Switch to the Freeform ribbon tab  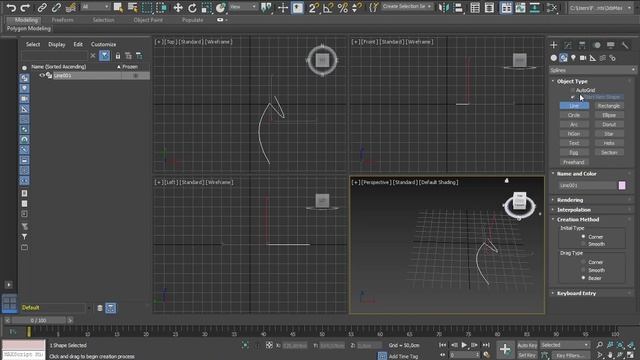click(x=62, y=20)
